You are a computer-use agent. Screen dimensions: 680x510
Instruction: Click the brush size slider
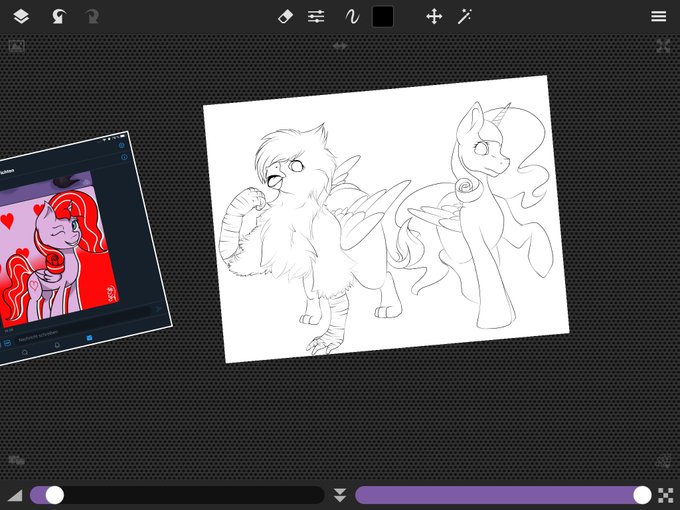[x=177, y=495]
